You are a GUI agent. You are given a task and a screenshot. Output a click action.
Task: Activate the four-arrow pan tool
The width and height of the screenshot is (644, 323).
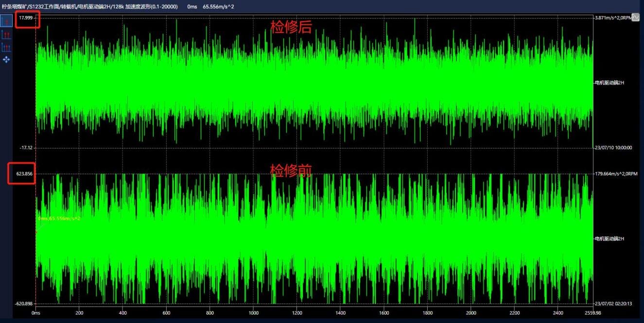[6, 59]
